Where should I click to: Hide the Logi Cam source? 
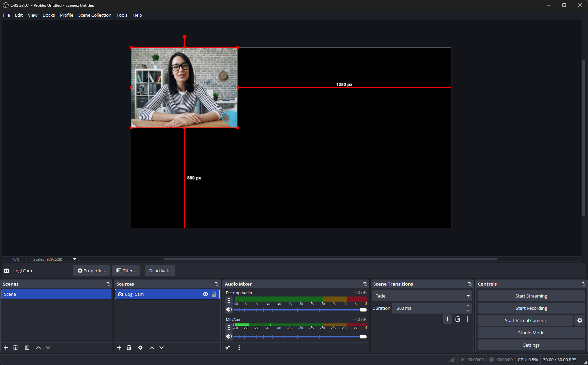(x=205, y=294)
